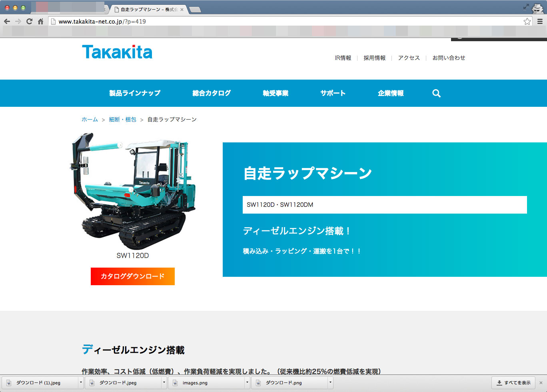Viewport: 547px width, 392px height.
Task: Click the 細断・梱包 breadcrumb link
Action: (x=122, y=120)
